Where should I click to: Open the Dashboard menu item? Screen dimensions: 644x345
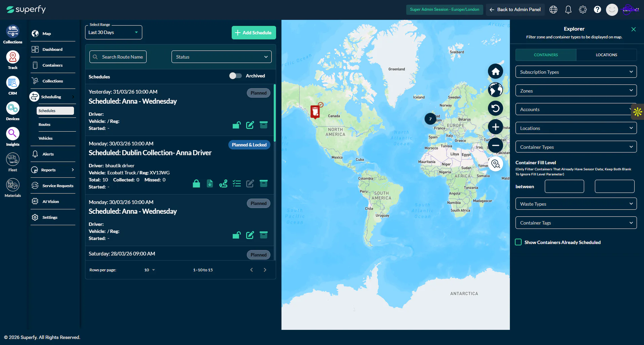tap(53, 49)
